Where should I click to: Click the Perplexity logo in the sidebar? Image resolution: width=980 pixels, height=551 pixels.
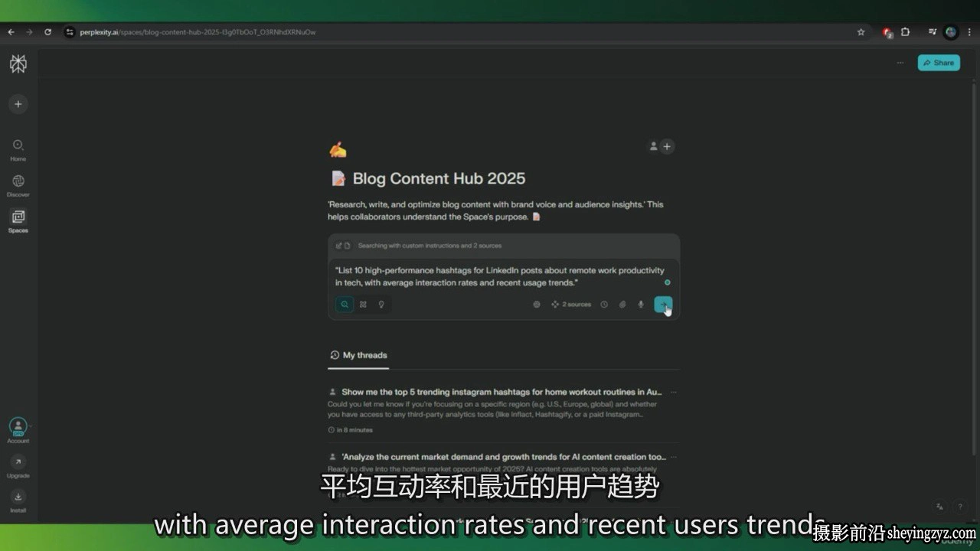point(18,64)
